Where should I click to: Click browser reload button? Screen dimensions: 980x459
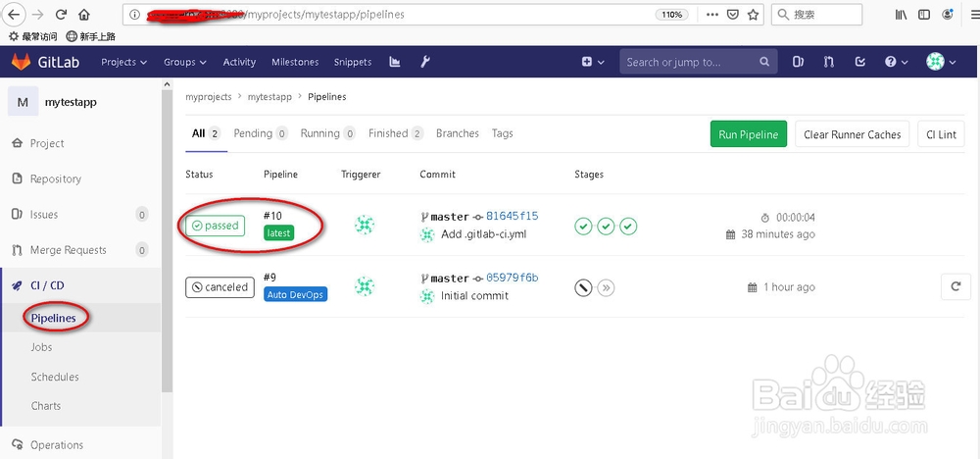pyautogui.click(x=61, y=15)
